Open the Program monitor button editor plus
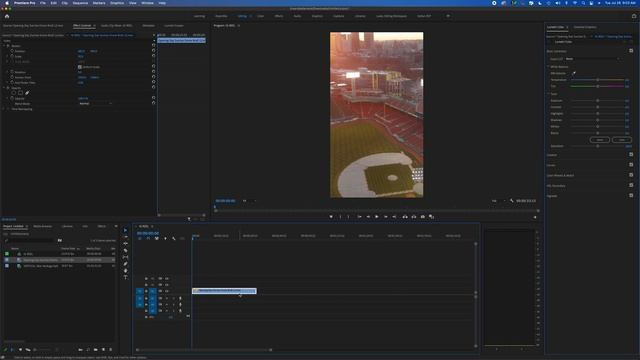640x360 pixels. [535, 217]
